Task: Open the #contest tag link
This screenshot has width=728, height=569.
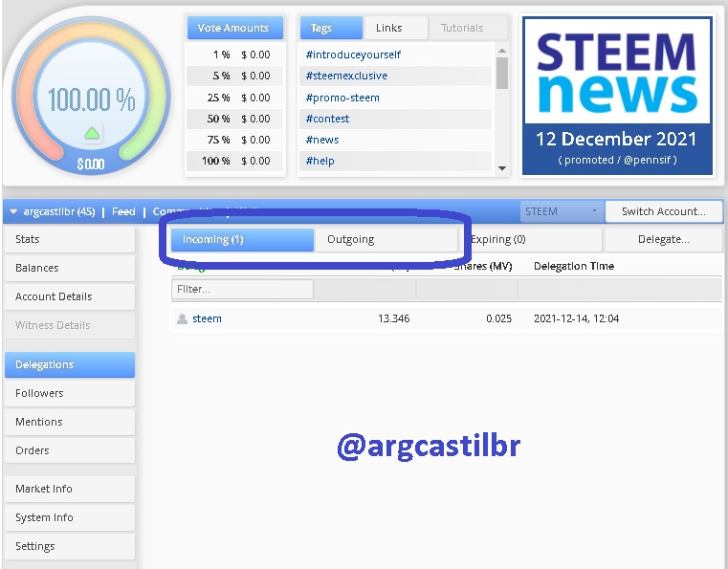Action: (x=327, y=119)
